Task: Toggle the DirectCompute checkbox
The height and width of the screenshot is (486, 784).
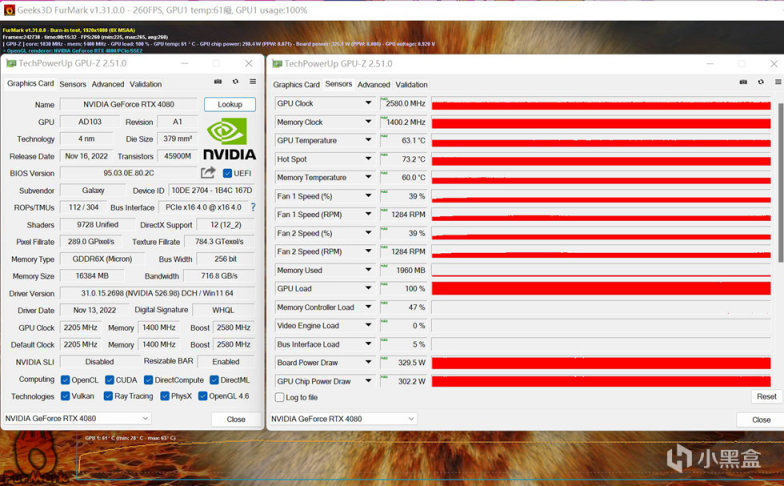Action: (148, 380)
